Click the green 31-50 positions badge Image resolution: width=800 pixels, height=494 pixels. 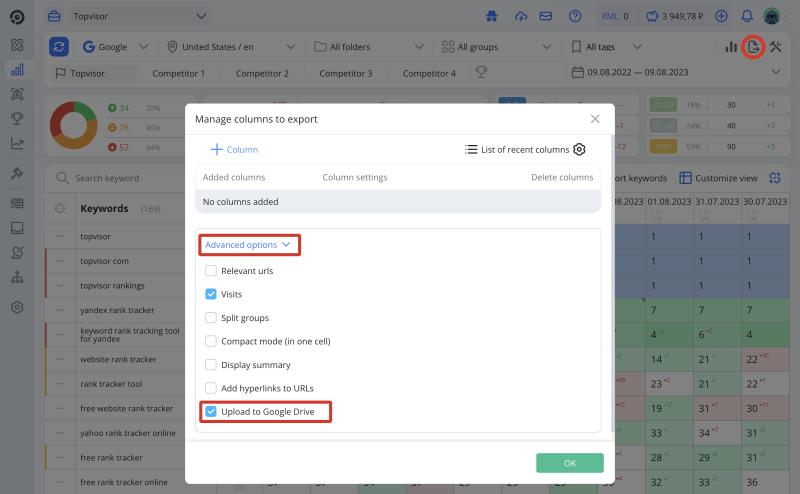[663, 105]
